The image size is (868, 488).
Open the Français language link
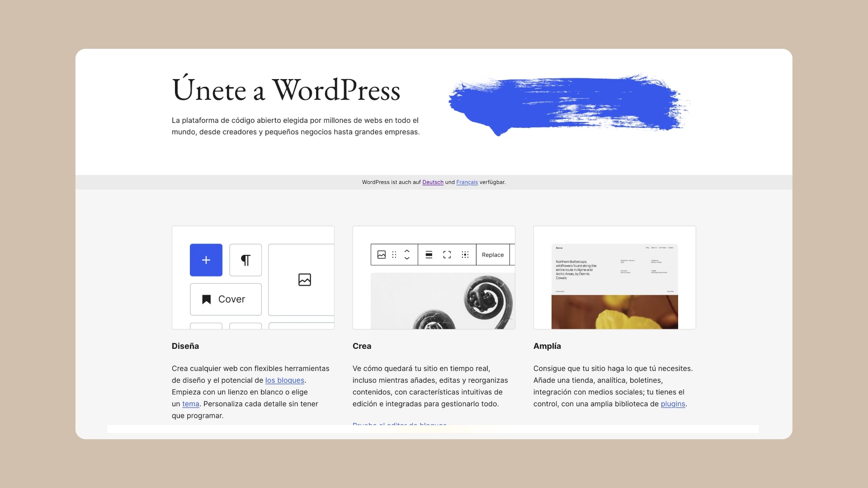467,182
